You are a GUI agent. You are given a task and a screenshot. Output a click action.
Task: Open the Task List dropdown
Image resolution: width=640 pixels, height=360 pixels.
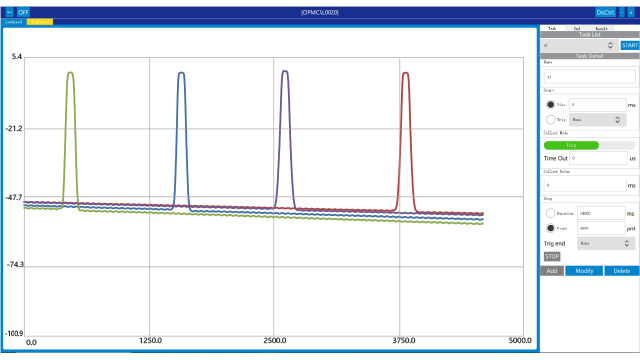(x=579, y=45)
